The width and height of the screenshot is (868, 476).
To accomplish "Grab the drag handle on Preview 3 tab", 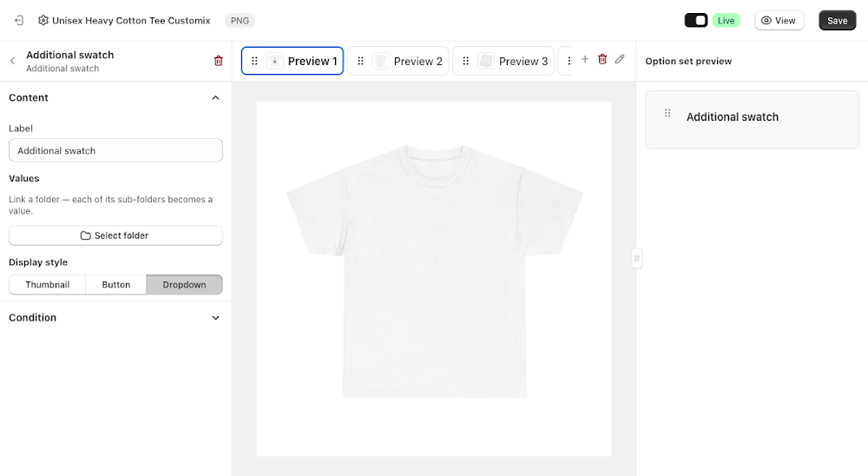I will click(465, 61).
